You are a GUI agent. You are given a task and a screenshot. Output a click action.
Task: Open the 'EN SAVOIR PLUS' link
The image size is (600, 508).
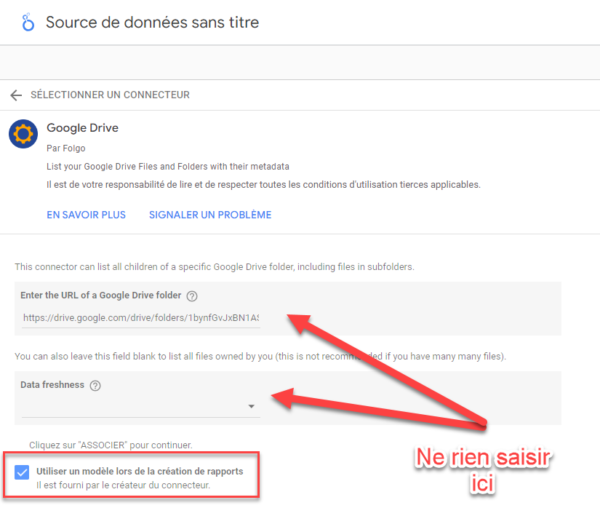click(x=86, y=215)
